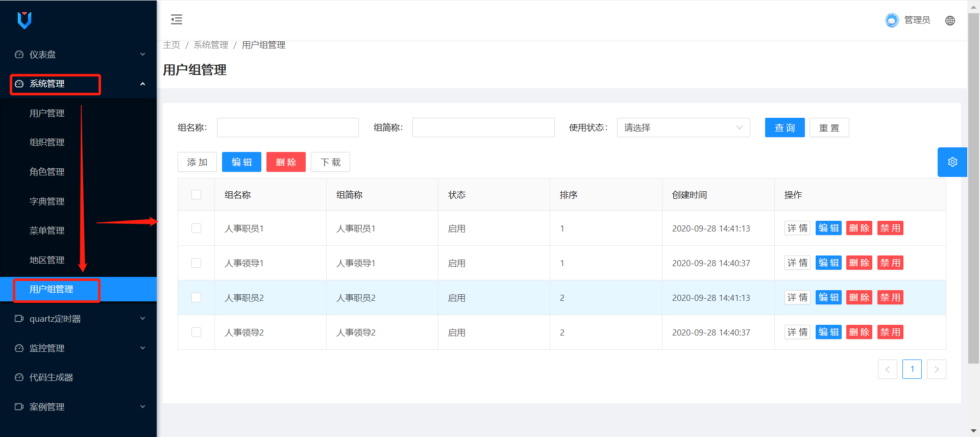Focus the 组名称 input field
The height and width of the screenshot is (437, 980).
pos(288,127)
